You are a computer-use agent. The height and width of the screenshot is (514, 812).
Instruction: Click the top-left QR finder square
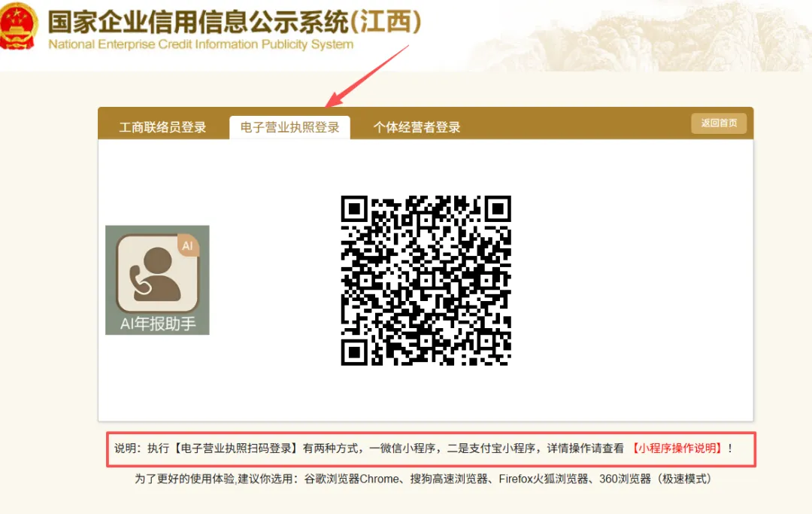(x=354, y=208)
